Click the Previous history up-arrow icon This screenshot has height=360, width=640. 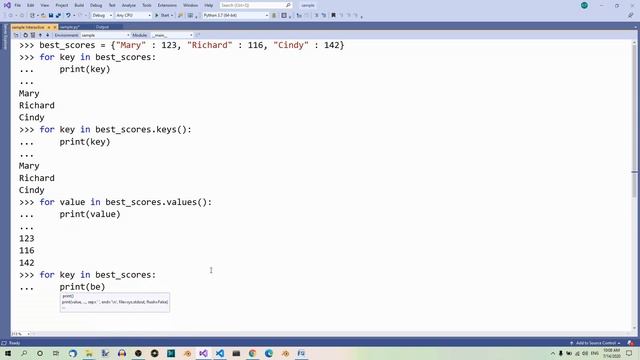click(x=40, y=35)
